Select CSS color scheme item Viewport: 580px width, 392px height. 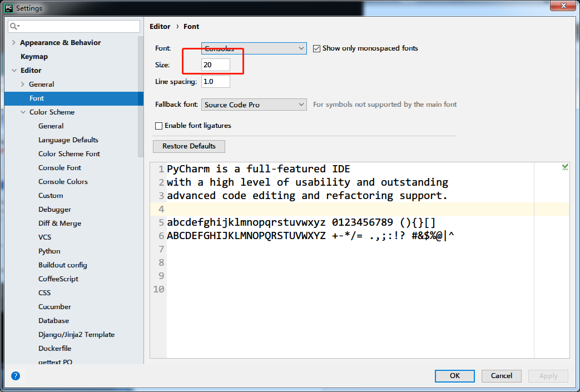coord(44,293)
